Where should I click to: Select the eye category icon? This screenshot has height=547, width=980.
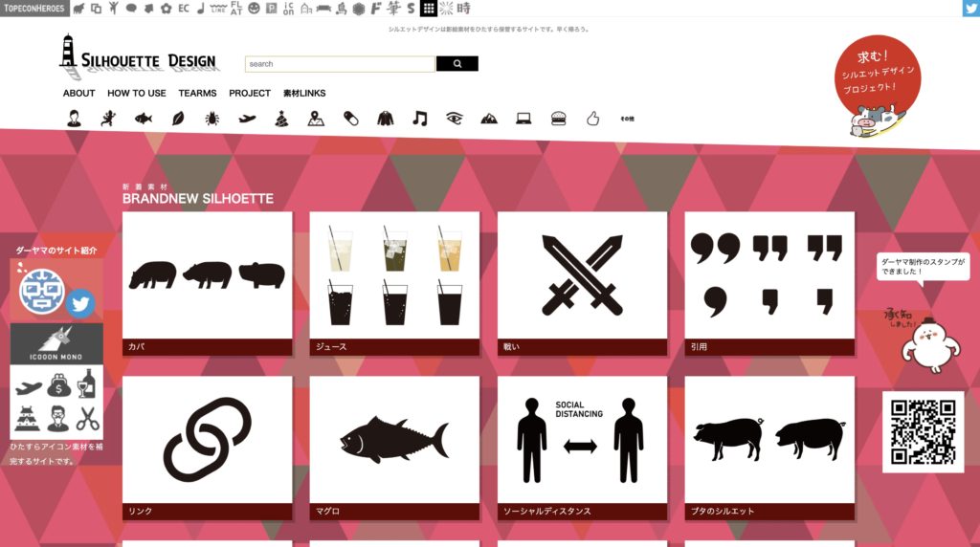click(x=455, y=118)
